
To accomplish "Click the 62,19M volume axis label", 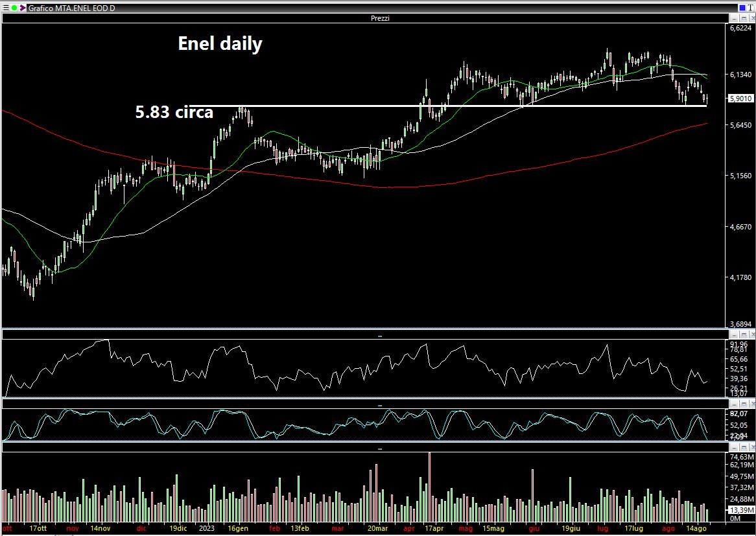I will click(741, 465).
